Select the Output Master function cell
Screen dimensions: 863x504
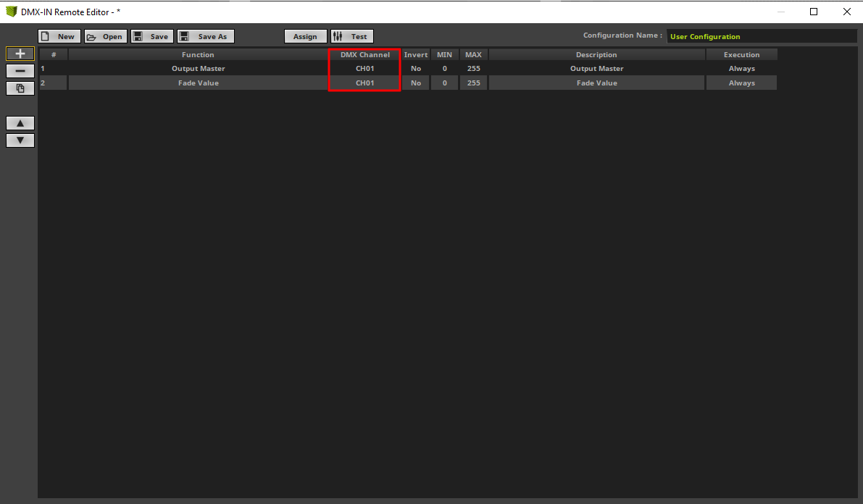tap(198, 68)
